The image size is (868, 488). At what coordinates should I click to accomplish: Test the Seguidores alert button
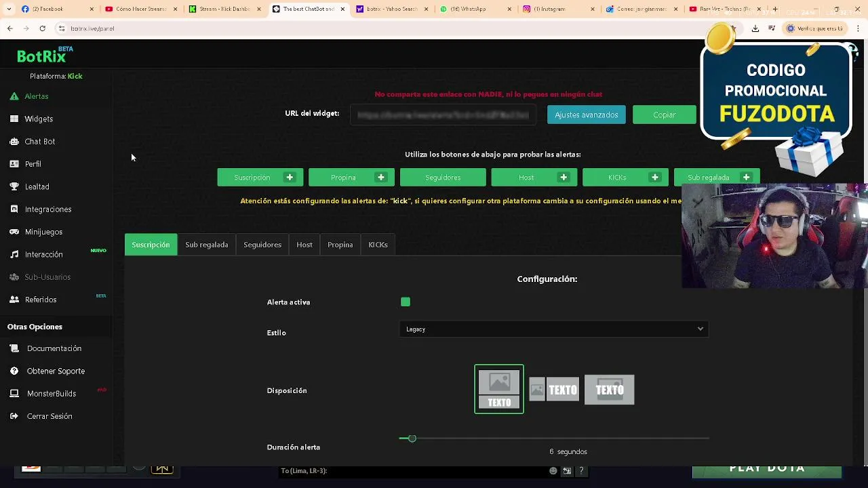point(443,178)
